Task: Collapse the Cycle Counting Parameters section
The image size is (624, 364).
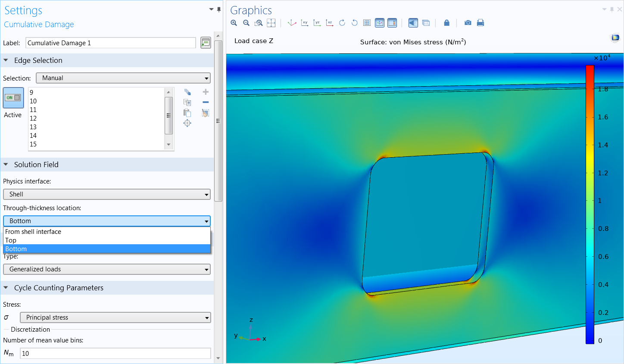Action: click(x=6, y=288)
